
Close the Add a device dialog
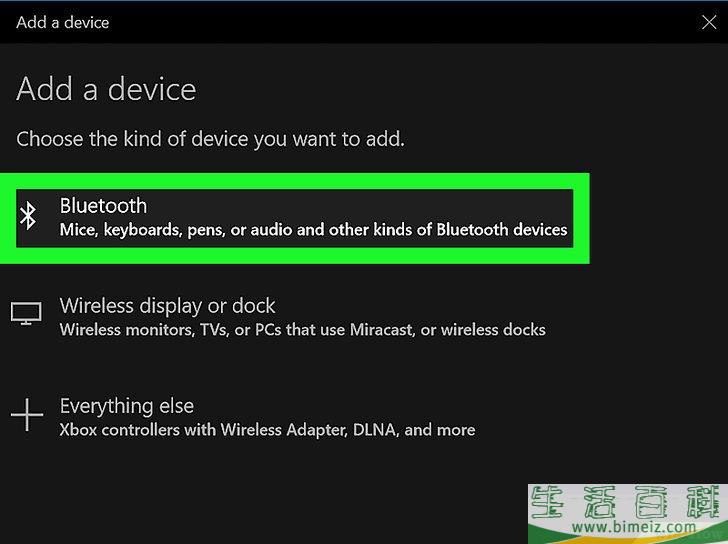(708, 21)
